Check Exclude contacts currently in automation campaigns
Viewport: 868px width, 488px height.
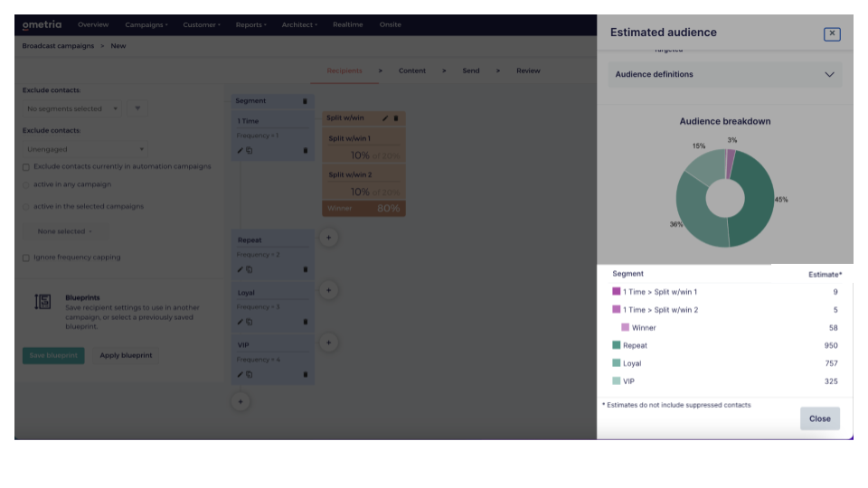click(26, 167)
